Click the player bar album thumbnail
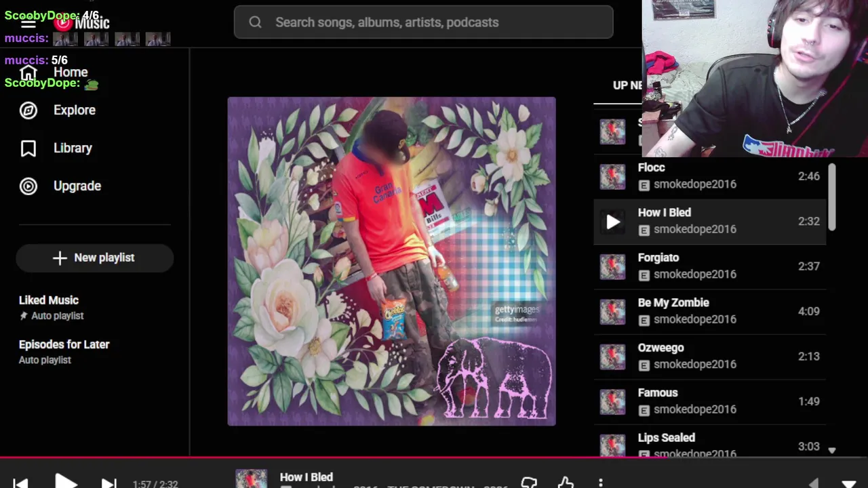The image size is (868, 488). [x=251, y=479]
